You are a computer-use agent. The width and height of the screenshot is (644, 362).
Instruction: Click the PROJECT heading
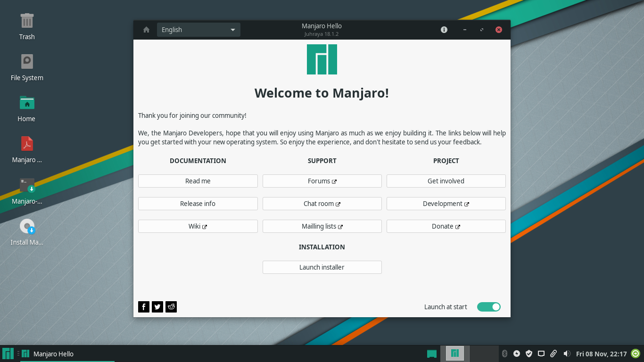click(x=446, y=161)
